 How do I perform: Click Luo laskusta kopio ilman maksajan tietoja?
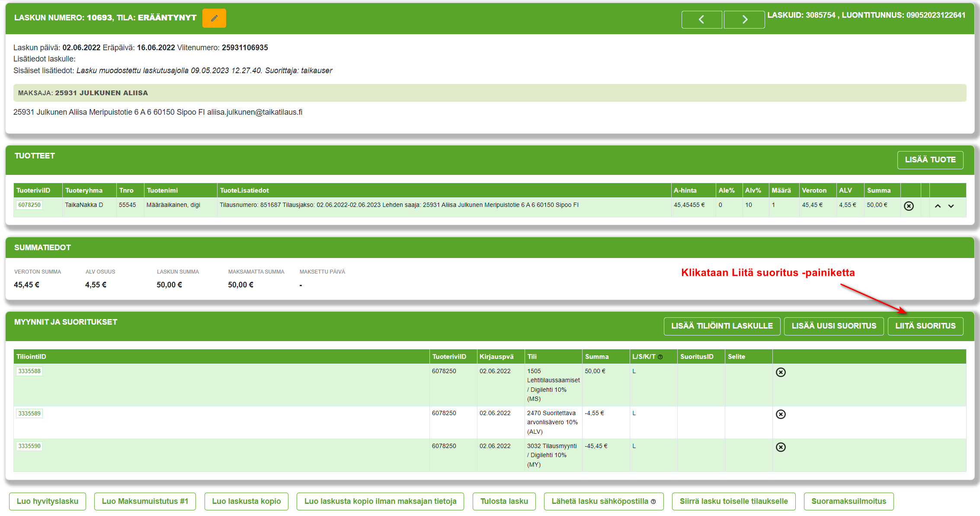tap(380, 501)
